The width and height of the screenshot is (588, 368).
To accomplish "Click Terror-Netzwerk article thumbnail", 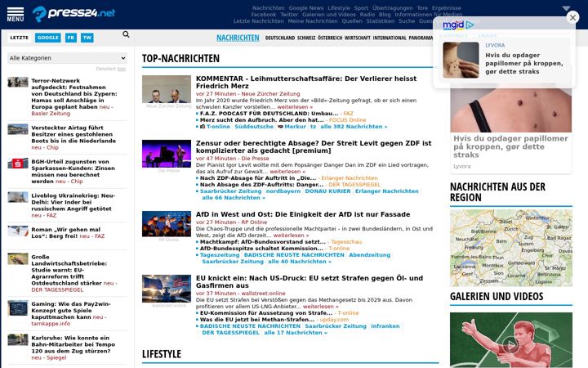I will pos(18,82).
